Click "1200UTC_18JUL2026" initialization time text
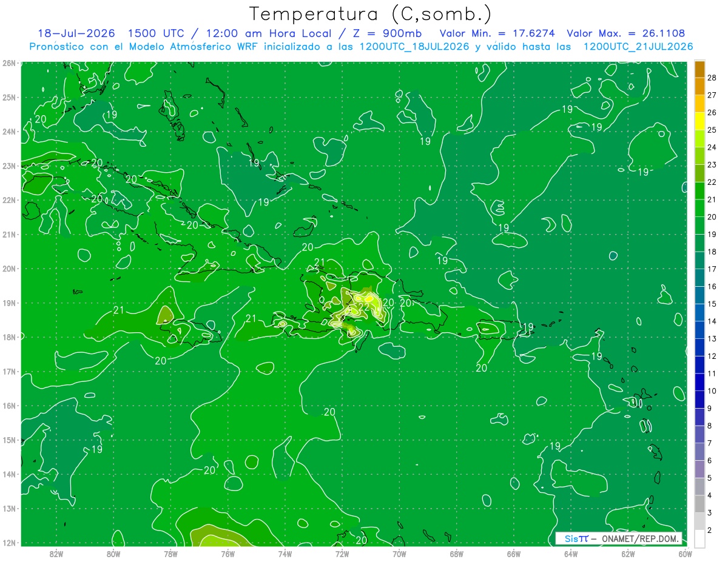The width and height of the screenshot is (728, 562). [414, 47]
